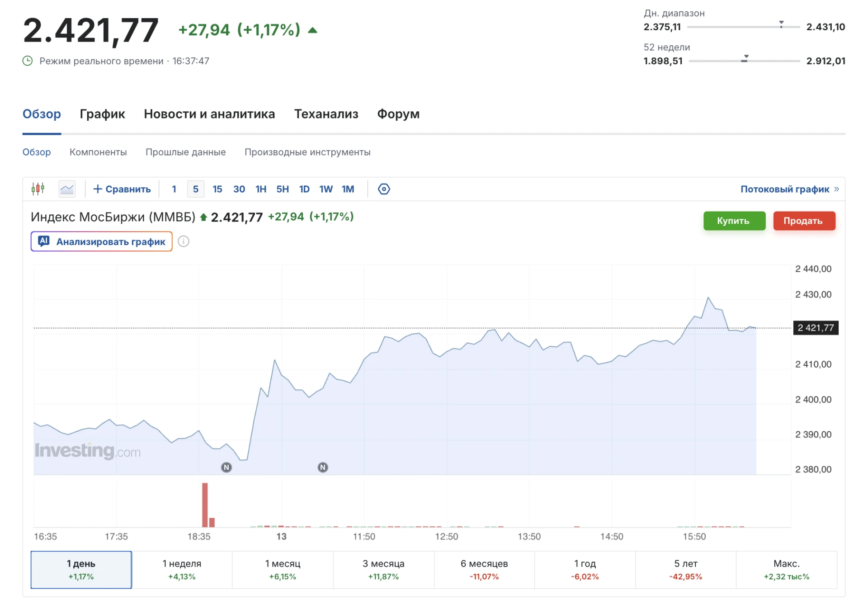Screen dimensions: 868x610
Task: Click the Анализировать график AI button
Action: pyautogui.click(x=102, y=241)
